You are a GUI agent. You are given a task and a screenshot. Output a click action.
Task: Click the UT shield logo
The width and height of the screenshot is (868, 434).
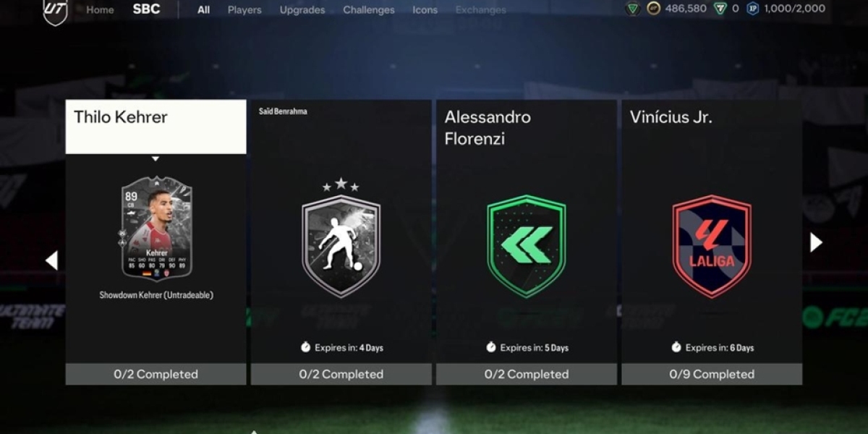coord(55,10)
